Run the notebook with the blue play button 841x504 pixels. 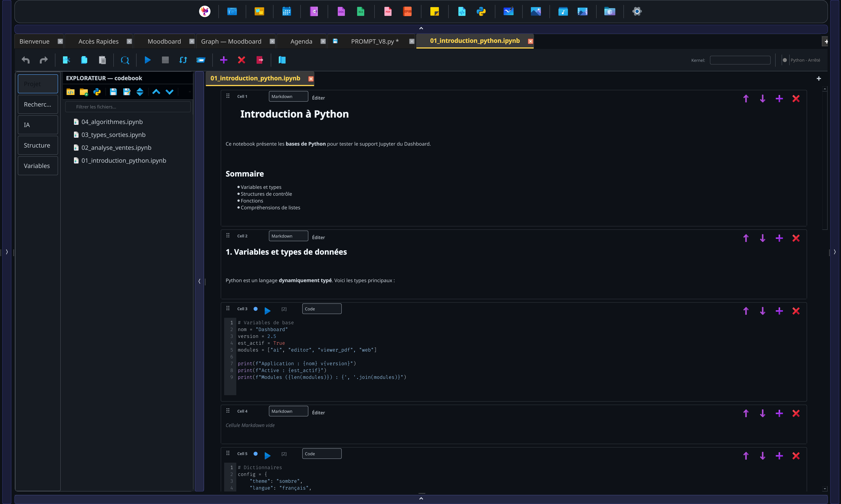147,60
